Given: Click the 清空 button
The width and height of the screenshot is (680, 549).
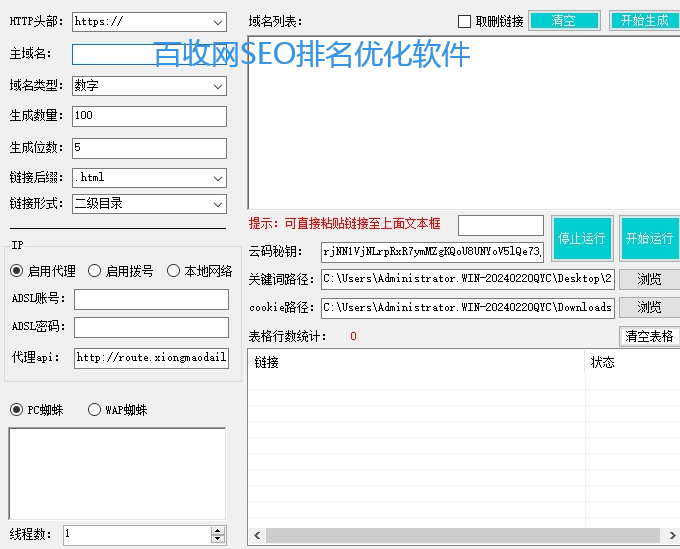Looking at the screenshot, I should [x=564, y=21].
